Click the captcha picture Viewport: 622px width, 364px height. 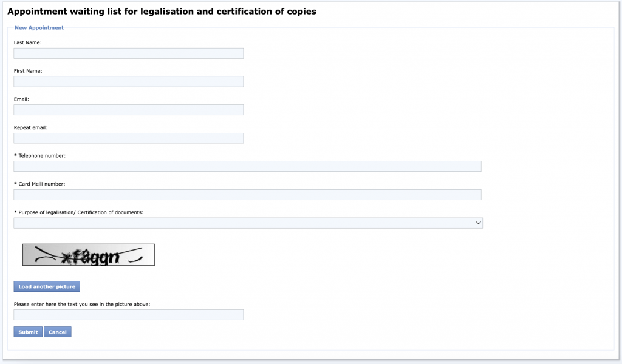click(89, 255)
